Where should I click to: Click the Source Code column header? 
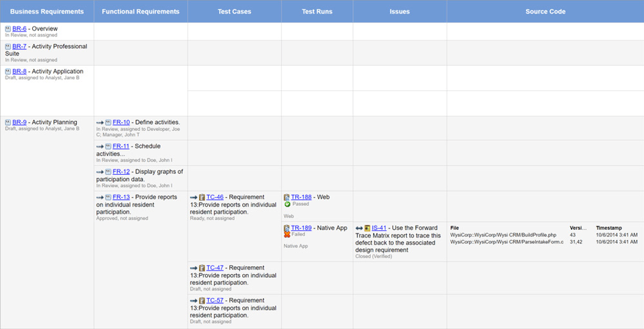545,12
